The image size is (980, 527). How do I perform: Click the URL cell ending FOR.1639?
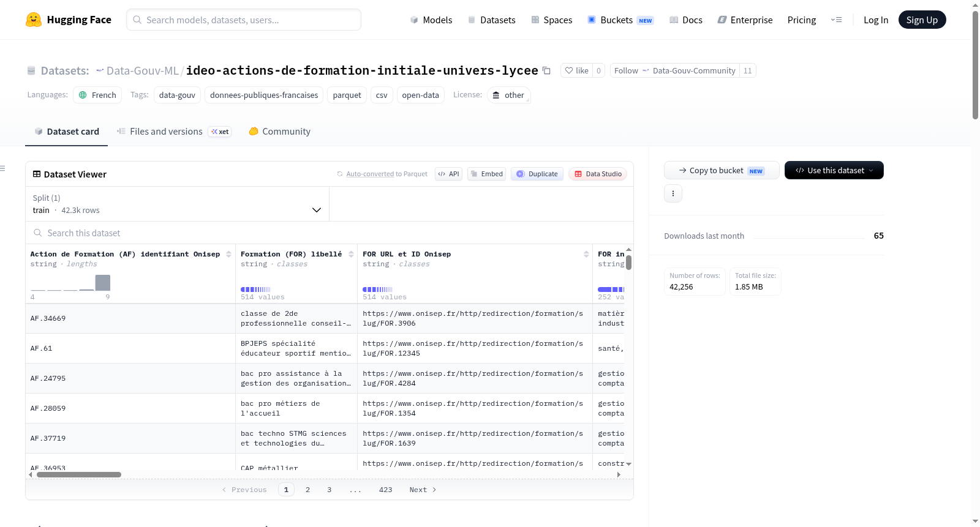click(x=475, y=438)
